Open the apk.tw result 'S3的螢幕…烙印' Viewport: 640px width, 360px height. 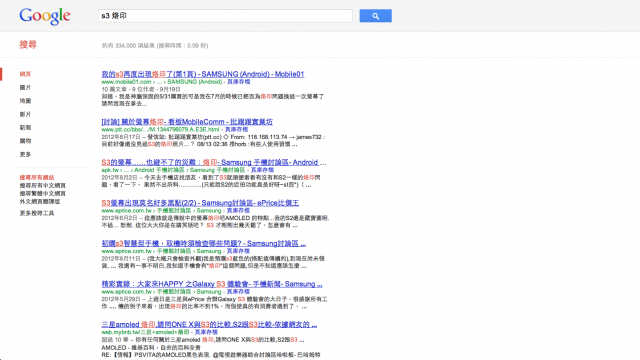pos(214,162)
